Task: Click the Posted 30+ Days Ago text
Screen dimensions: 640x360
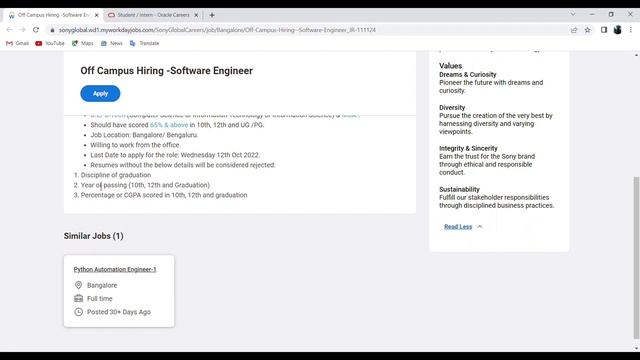Action: point(119,312)
